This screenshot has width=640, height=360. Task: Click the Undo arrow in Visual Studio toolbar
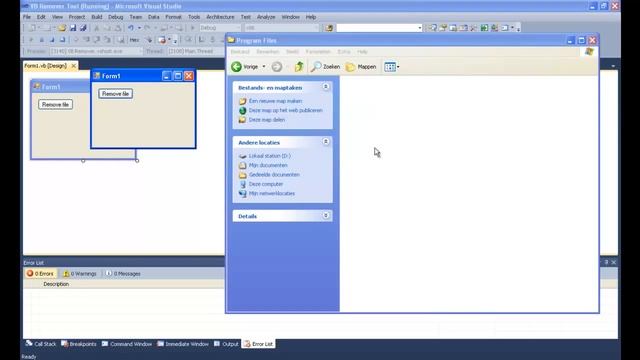coord(131,28)
